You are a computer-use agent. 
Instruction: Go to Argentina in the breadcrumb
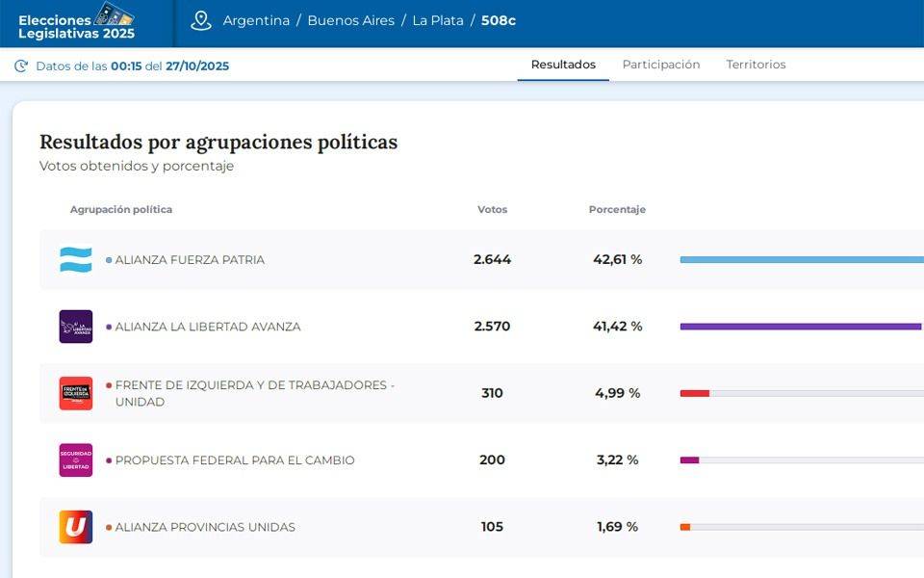(256, 21)
